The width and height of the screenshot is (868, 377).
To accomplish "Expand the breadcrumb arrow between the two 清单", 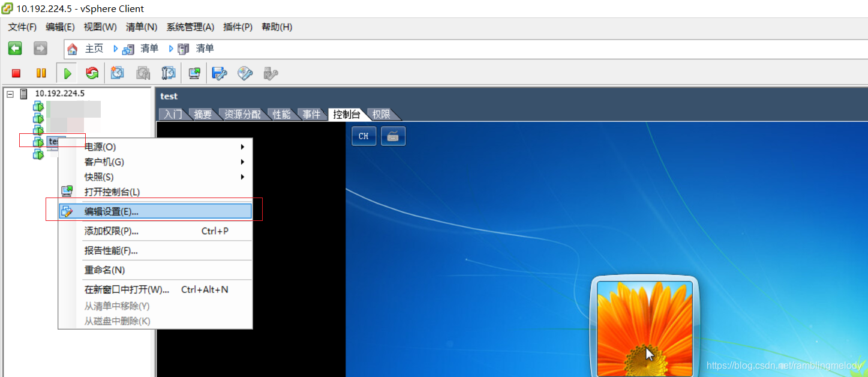I will click(171, 49).
